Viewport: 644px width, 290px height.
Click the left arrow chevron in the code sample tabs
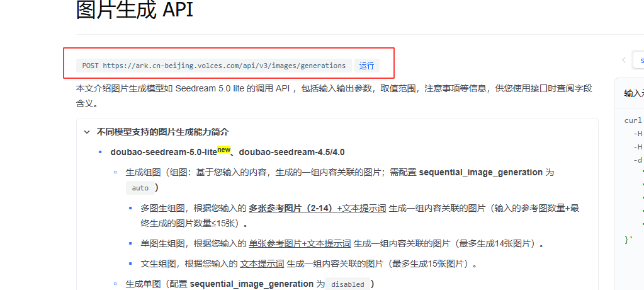pyautogui.click(x=624, y=60)
